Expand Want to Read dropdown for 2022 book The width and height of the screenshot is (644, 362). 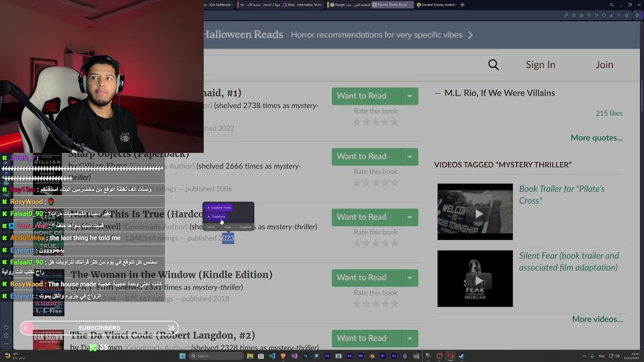[410, 96]
